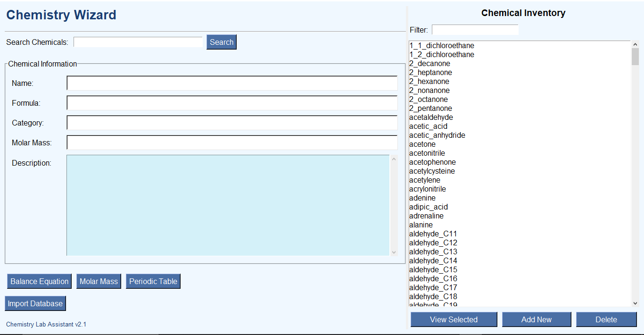This screenshot has height=335, width=644.
Task: Click inventory scrollbar up arrow
Action: click(635, 45)
